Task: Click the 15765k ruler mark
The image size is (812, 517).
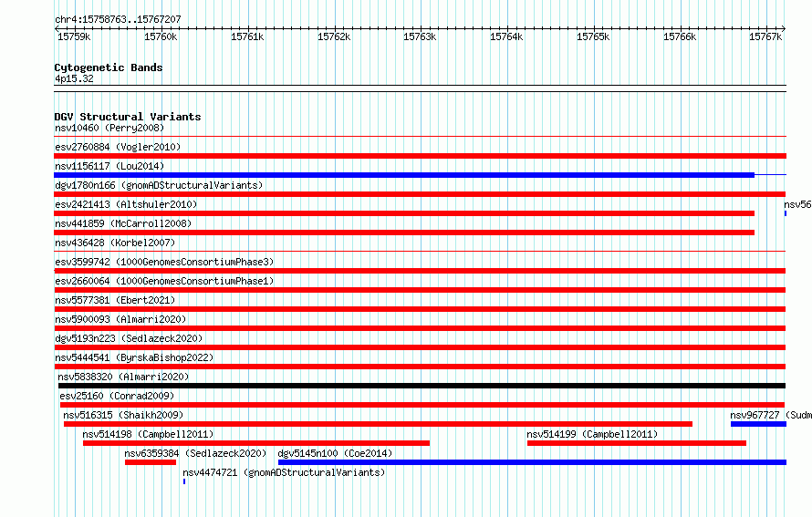Action: (593, 36)
